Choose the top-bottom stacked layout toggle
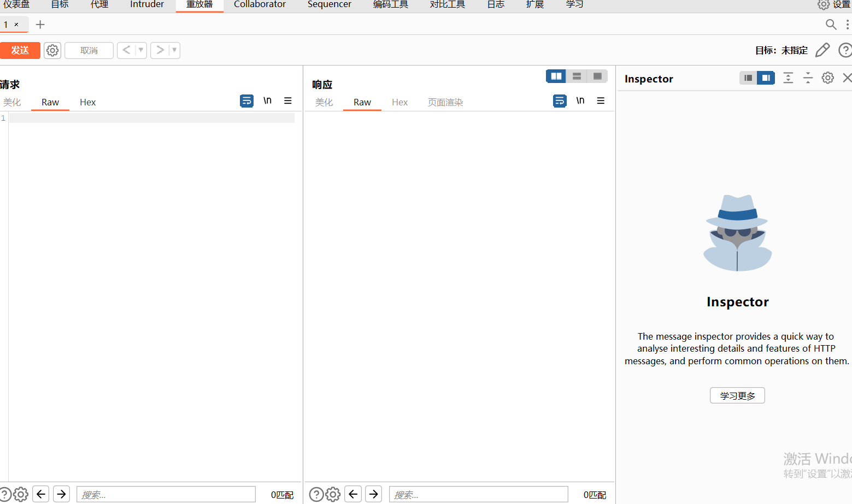The height and width of the screenshot is (504, 852). click(x=577, y=76)
